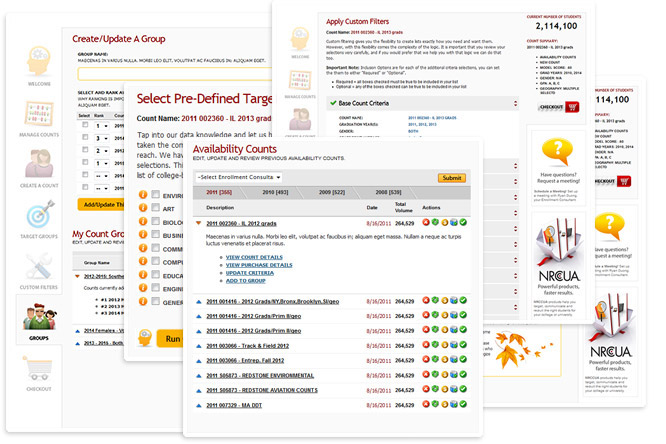Check the EDUCA target checkbox
This screenshot has height=444, width=666.
pos(156,274)
